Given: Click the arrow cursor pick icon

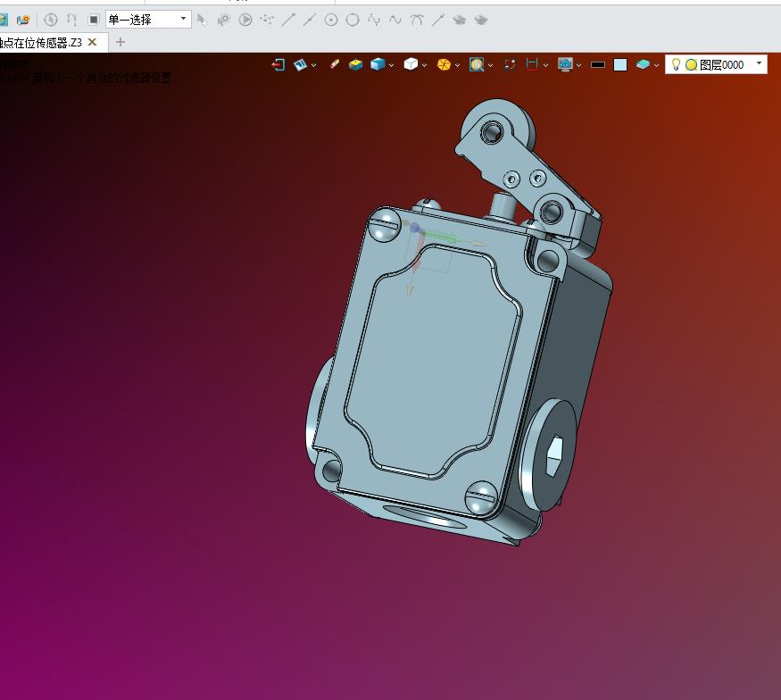Looking at the screenshot, I should click(202, 20).
